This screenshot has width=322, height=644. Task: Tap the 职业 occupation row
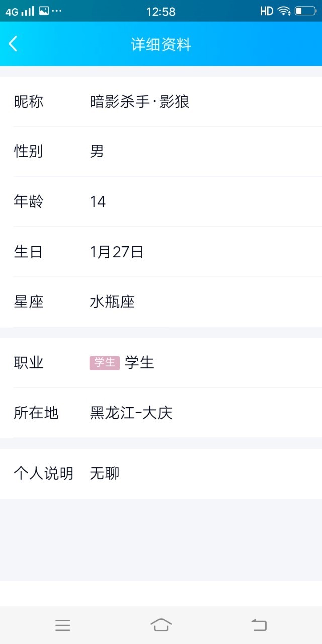pyautogui.click(x=161, y=362)
